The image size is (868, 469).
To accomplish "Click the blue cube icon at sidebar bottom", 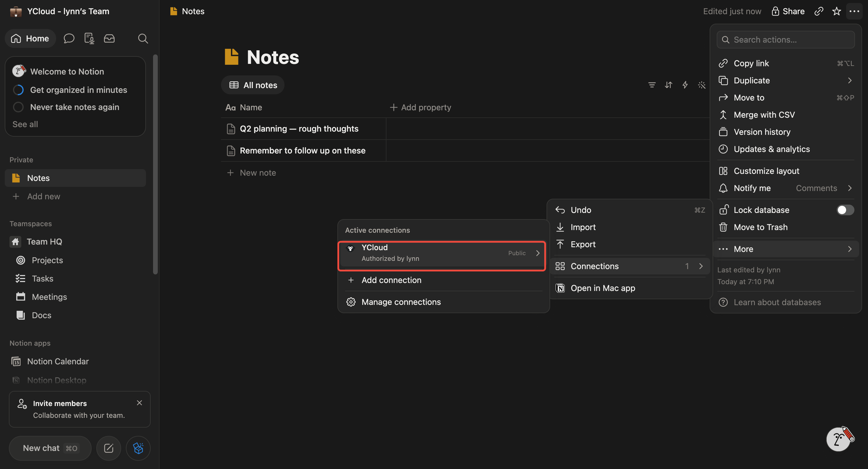I will tap(138, 448).
